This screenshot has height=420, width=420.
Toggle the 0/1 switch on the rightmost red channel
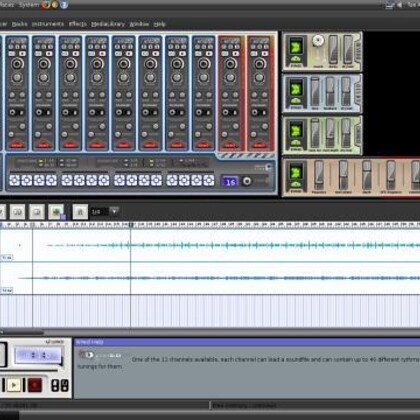tap(259, 112)
